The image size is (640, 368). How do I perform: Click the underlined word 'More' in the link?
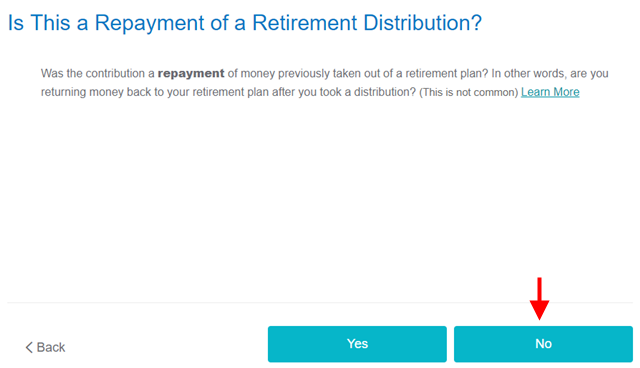[566, 92]
